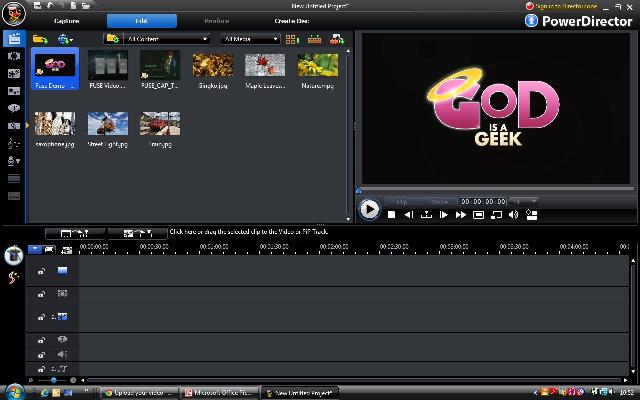Switch preview to Clip mode

pos(402,202)
